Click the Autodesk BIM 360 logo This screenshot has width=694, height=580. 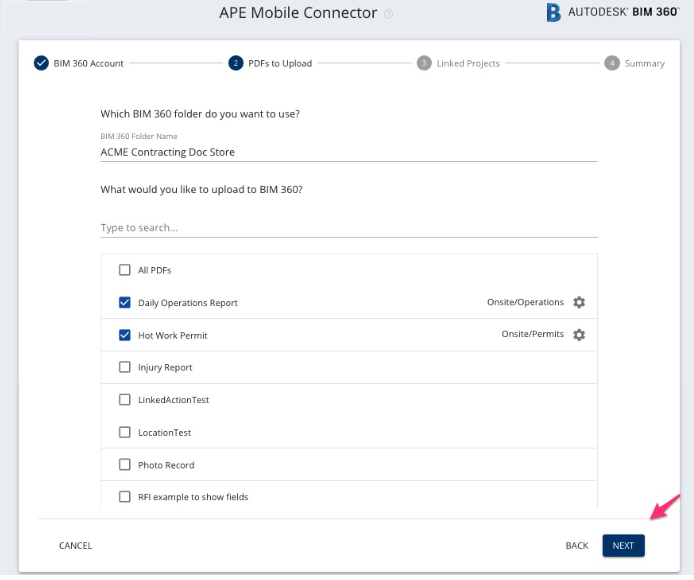click(x=613, y=12)
